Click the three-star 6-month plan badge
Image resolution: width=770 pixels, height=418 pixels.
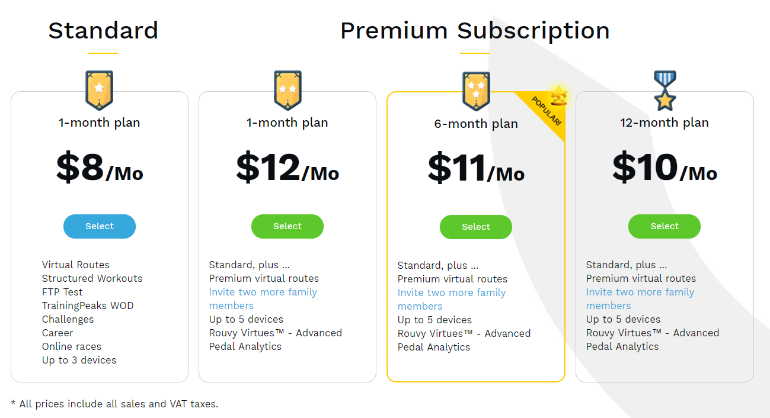pyautogui.click(x=476, y=91)
